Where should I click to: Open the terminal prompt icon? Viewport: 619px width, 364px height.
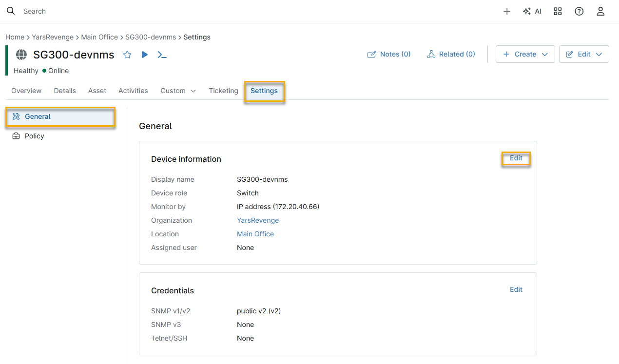[162, 55]
